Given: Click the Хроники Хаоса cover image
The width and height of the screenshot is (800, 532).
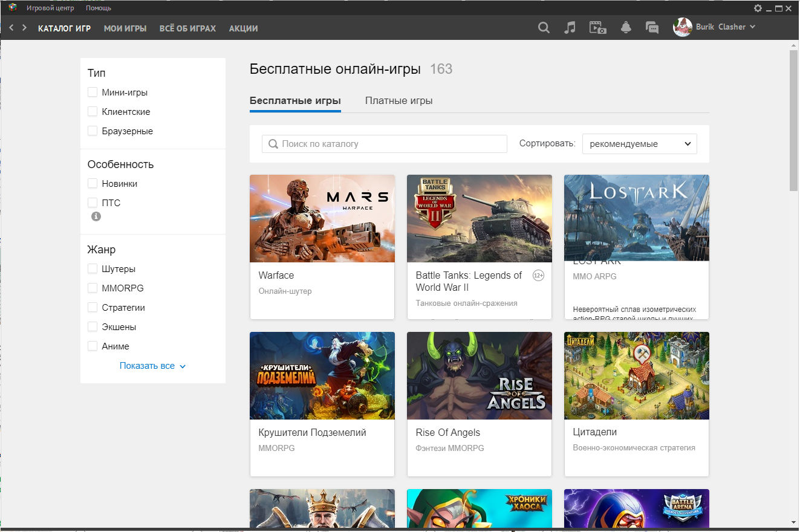Looking at the screenshot, I should 480,508.
